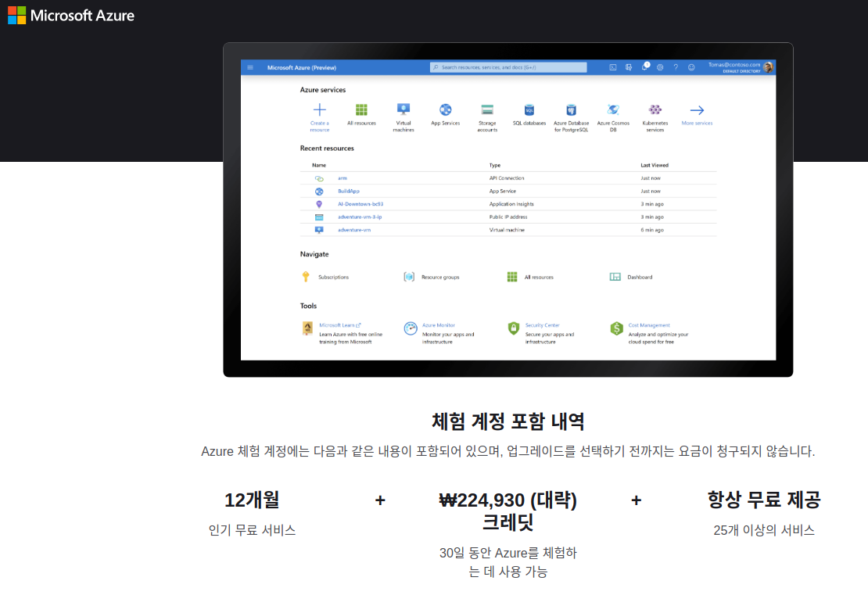
Task: Click the Resource groups label
Action: pos(440,277)
